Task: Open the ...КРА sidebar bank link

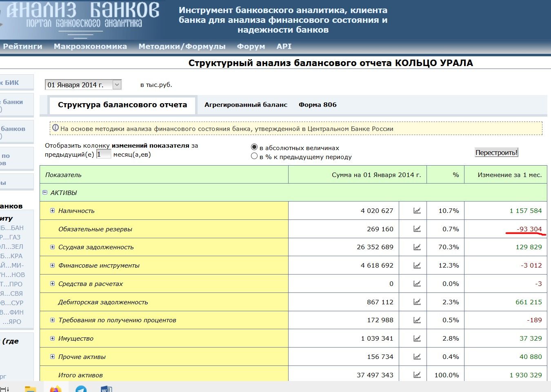Action: [x=11, y=256]
